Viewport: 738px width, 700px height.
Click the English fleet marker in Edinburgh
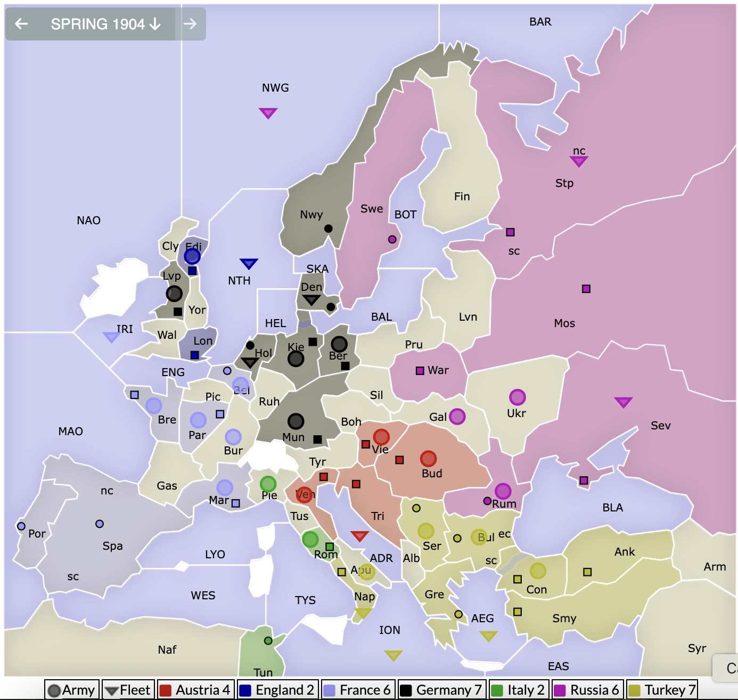[x=191, y=256]
